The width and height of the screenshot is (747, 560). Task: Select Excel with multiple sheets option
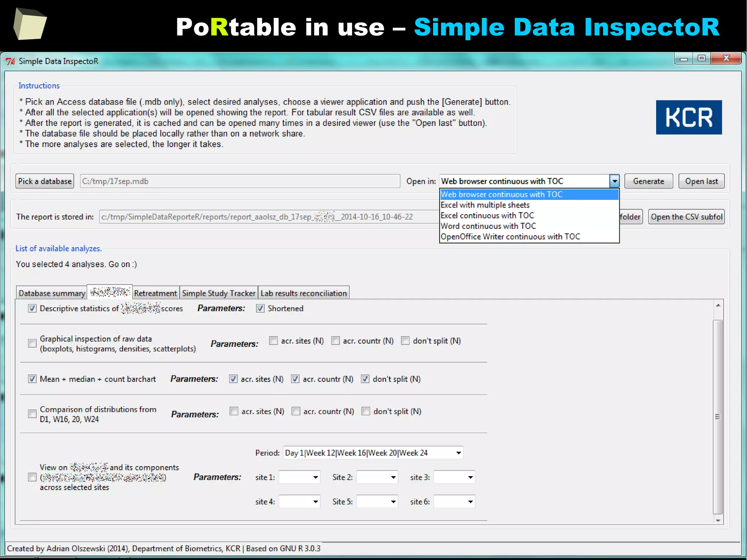pyautogui.click(x=529, y=205)
